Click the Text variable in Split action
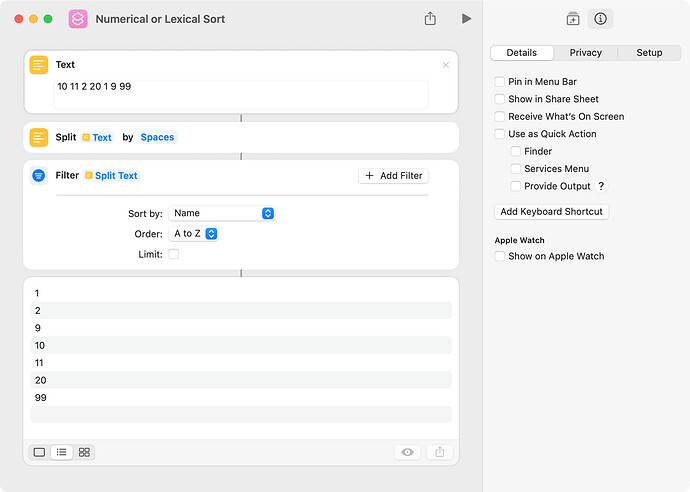Viewport: 690px width, 492px height. tap(97, 137)
